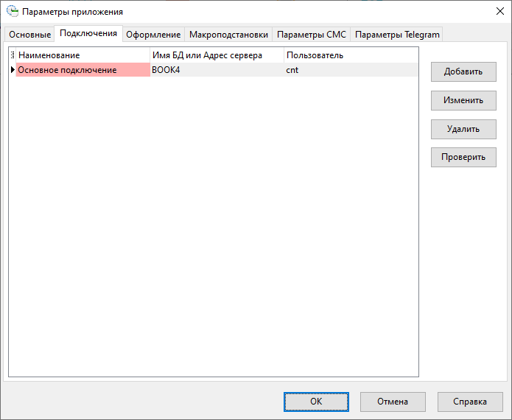
Task: Click the application icon in title bar
Action: point(13,12)
